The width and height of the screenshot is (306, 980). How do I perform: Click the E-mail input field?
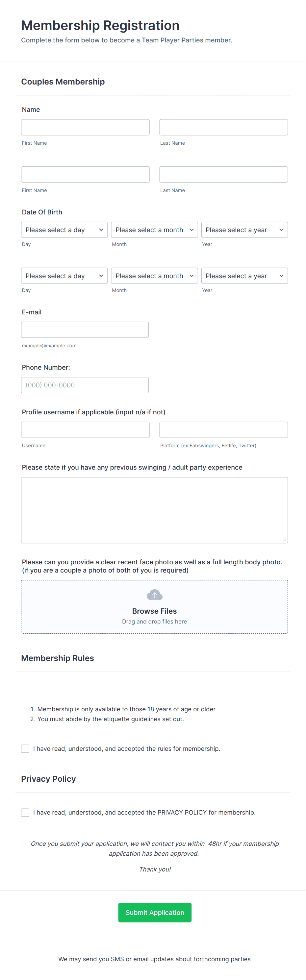(85, 330)
